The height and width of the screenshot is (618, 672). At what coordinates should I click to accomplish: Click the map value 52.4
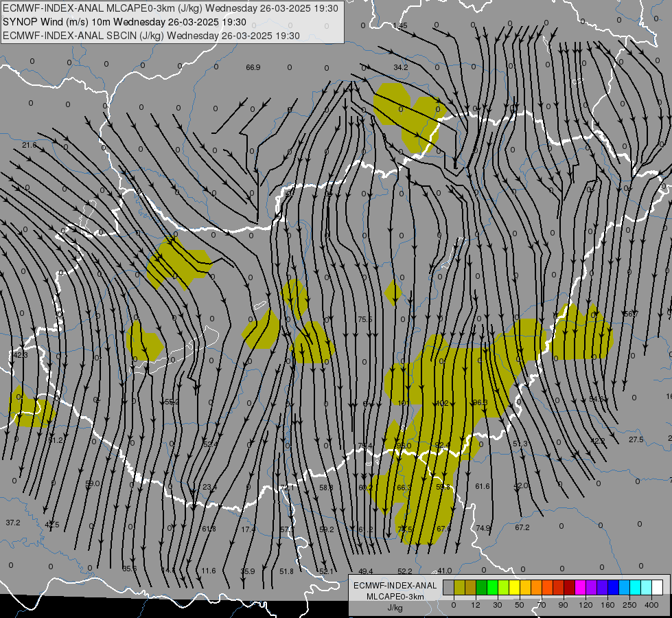click(210, 445)
